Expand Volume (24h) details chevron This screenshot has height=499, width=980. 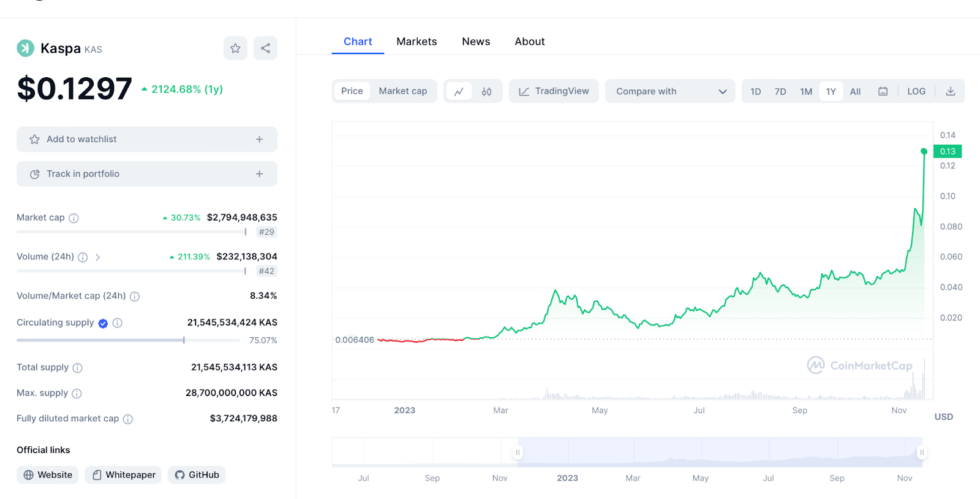point(97,257)
